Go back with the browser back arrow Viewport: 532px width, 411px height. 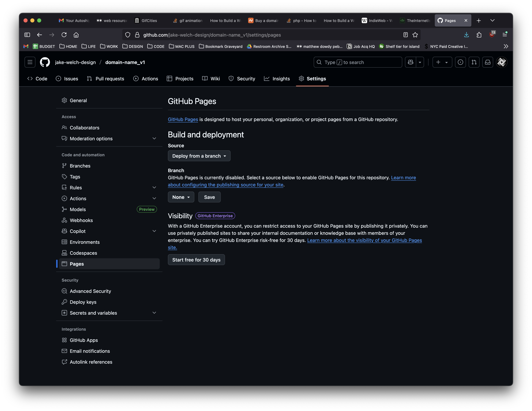[x=40, y=35]
